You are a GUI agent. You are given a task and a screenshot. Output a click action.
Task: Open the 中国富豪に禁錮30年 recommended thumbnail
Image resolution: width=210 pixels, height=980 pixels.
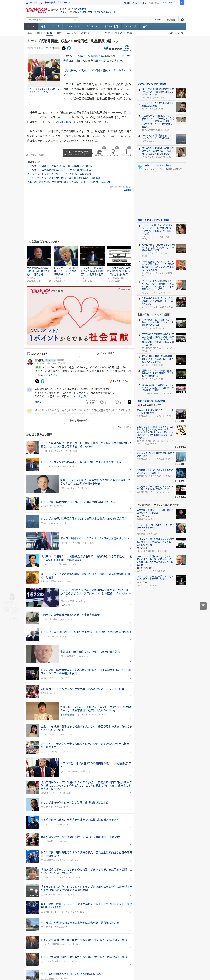[x=39, y=256]
